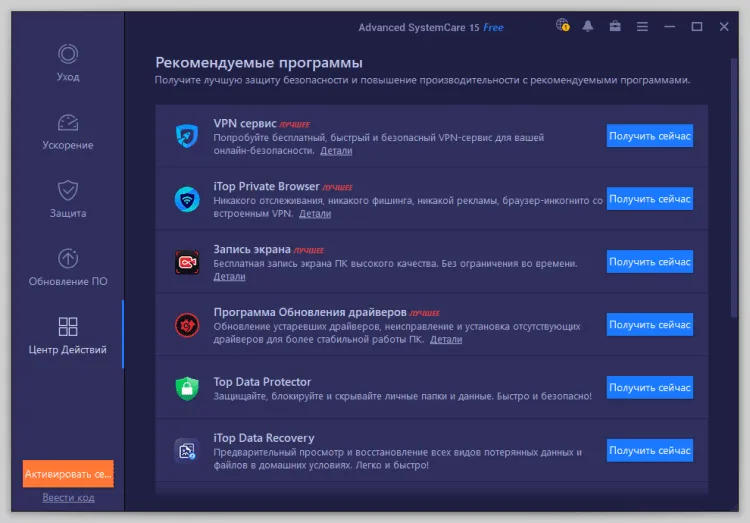The width and height of the screenshot is (750, 523).
Task: Click the Ввести код link
Action: point(68,498)
